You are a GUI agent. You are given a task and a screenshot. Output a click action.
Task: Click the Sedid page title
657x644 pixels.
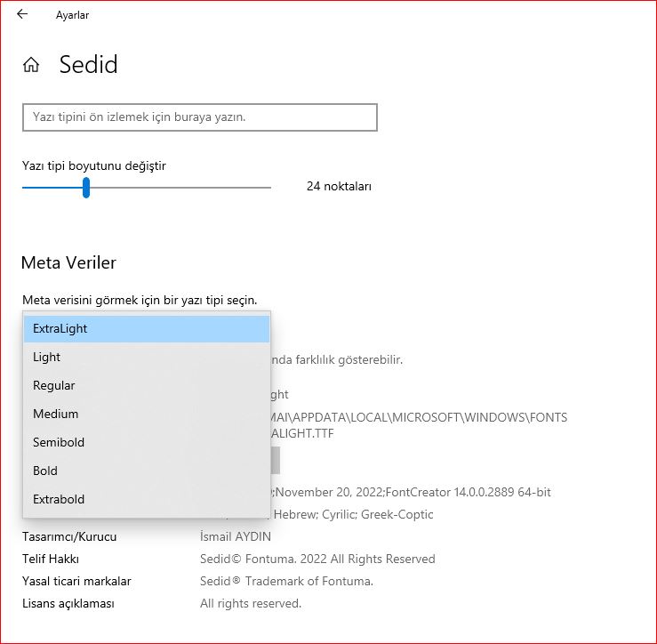tap(88, 65)
